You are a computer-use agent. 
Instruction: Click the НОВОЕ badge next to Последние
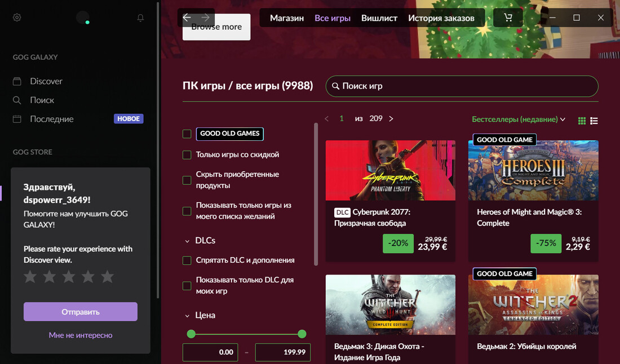(x=129, y=118)
